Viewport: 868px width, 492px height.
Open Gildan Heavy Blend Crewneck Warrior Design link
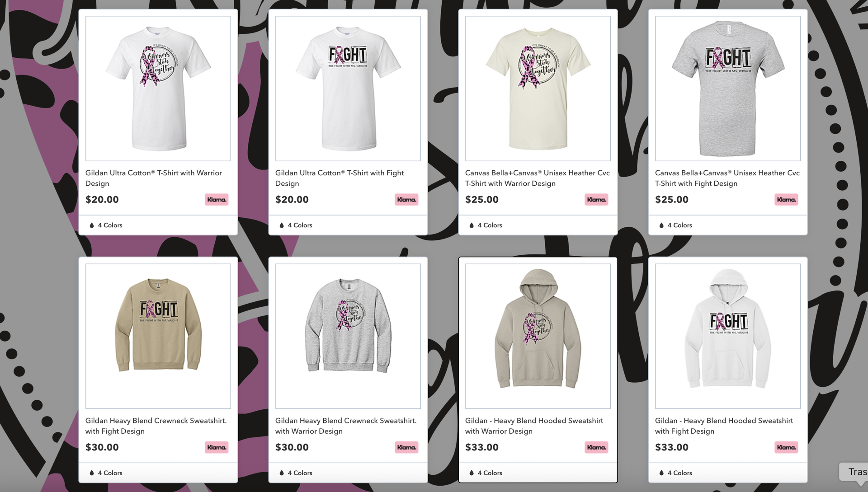coord(346,426)
